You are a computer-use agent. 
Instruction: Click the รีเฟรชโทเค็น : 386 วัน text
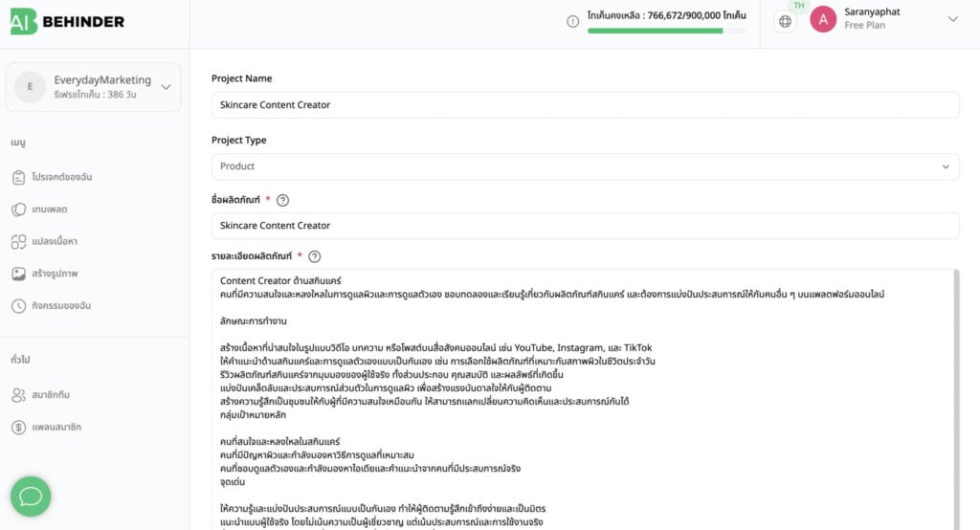point(95,95)
